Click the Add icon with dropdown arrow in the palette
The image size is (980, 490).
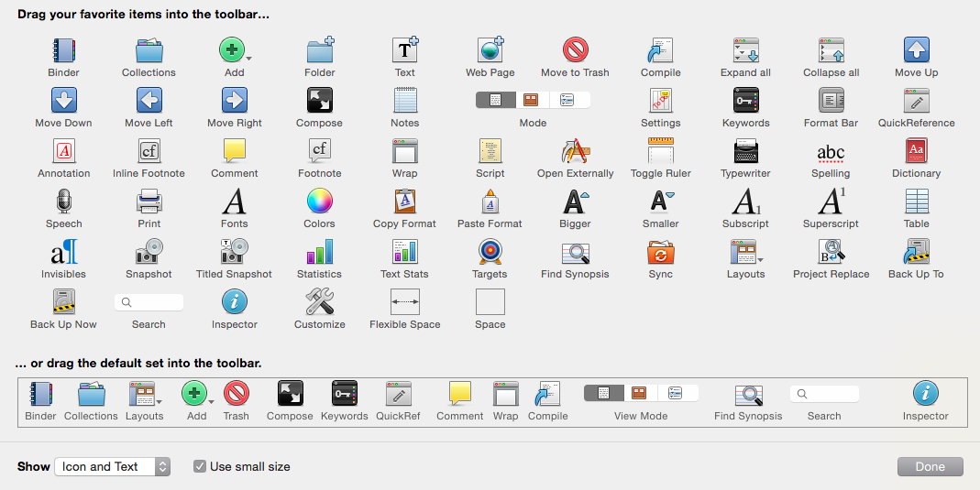(x=235, y=50)
